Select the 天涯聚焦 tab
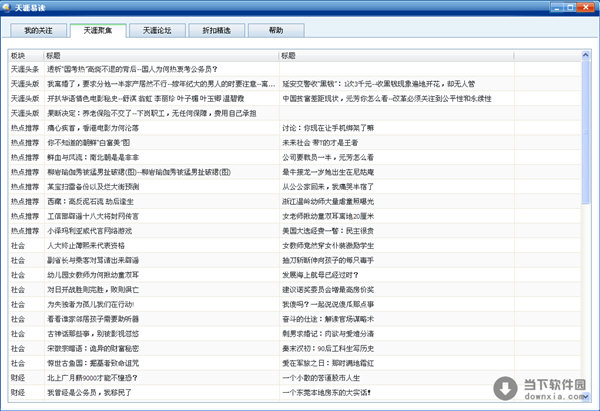600x411 pixels. pos(98,31)
